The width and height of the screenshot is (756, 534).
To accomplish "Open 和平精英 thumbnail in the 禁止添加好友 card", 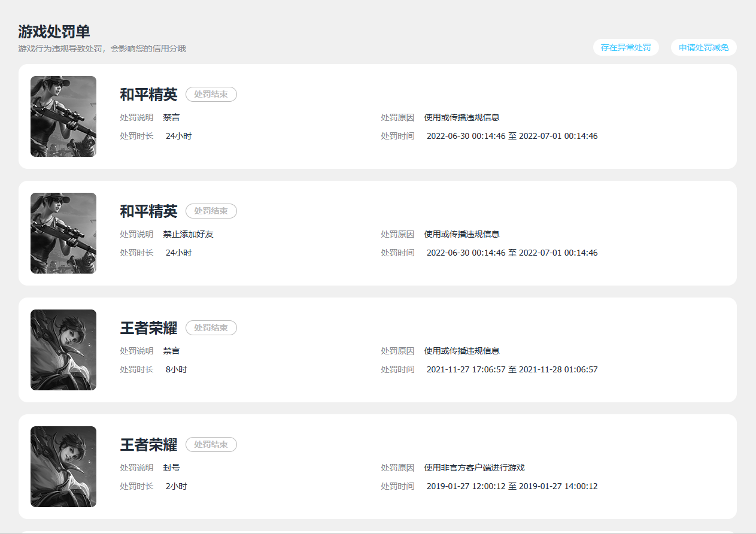I will pyautogui.click(x=63, y=233).
